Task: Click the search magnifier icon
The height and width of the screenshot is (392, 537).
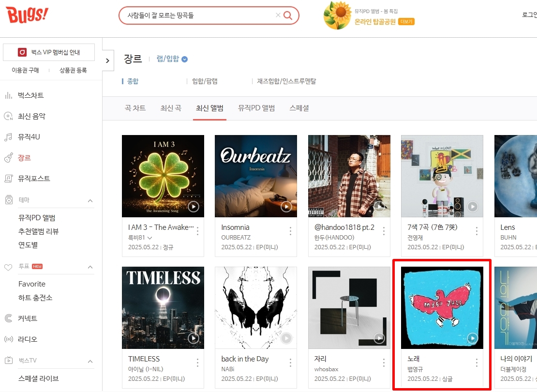Action: click(288, 15)
